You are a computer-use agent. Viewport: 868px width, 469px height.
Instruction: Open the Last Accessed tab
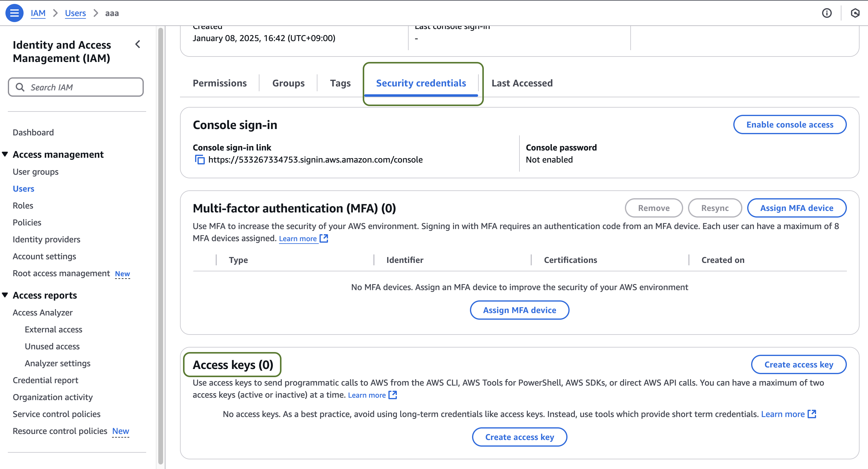click(x=522, y=83)
